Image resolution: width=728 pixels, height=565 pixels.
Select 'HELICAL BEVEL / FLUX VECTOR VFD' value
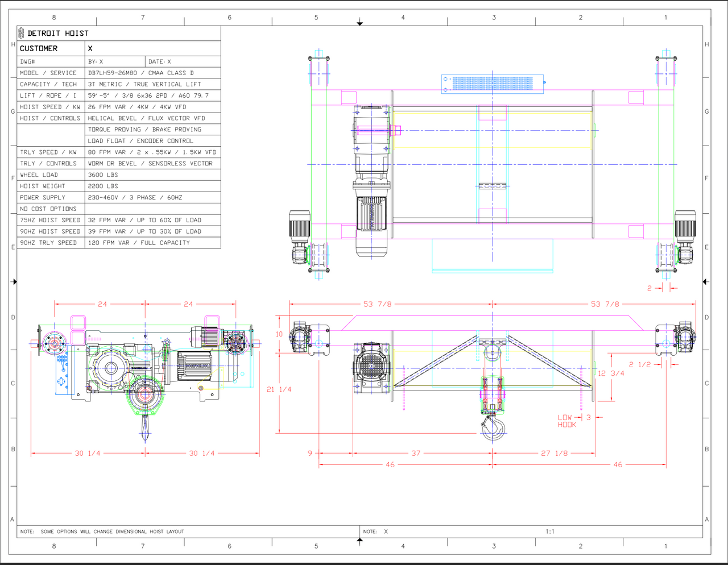point(147,118)
